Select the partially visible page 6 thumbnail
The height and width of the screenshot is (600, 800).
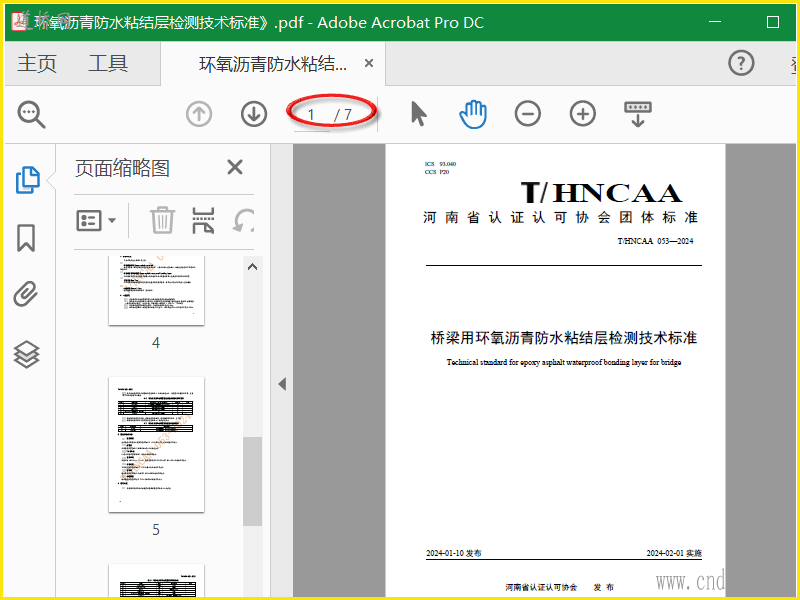point(156,581)
